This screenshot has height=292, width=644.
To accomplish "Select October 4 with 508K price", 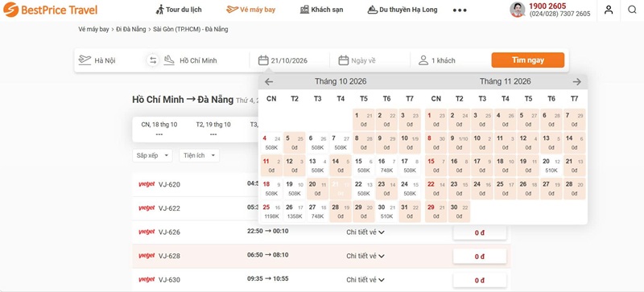I will tap(271, 142).
